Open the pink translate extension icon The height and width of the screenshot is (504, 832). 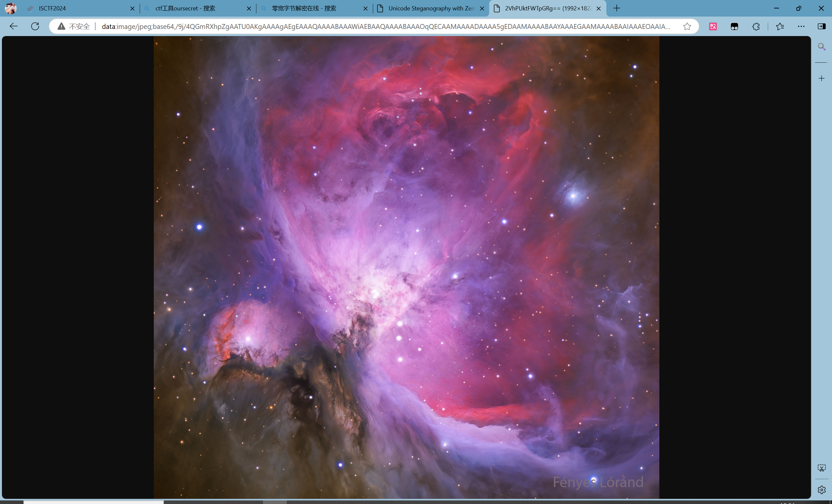pos(713,26)
